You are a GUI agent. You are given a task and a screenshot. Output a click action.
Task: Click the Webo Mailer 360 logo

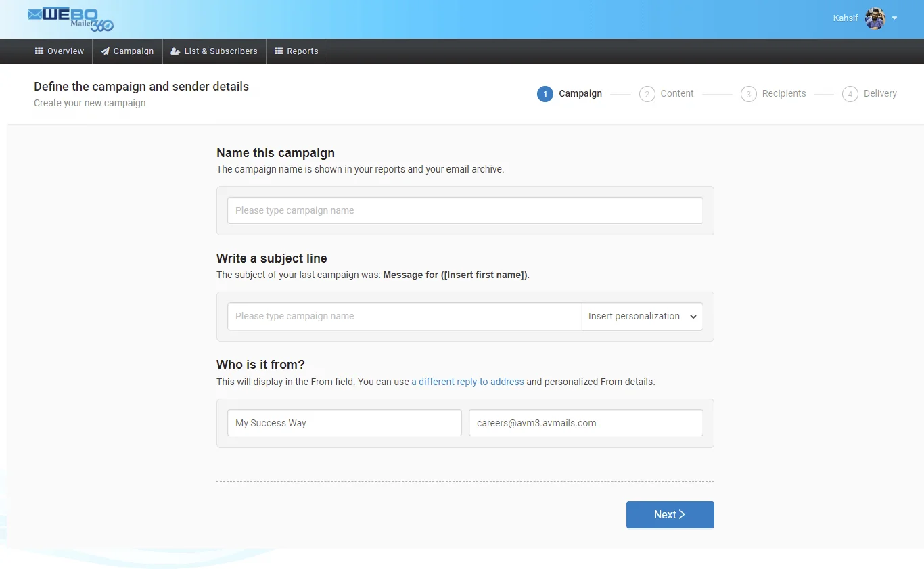click(70, 19)
